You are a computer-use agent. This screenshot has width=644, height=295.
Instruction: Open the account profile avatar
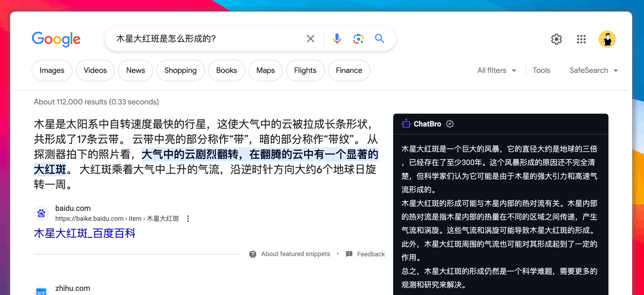coord(607,39)
